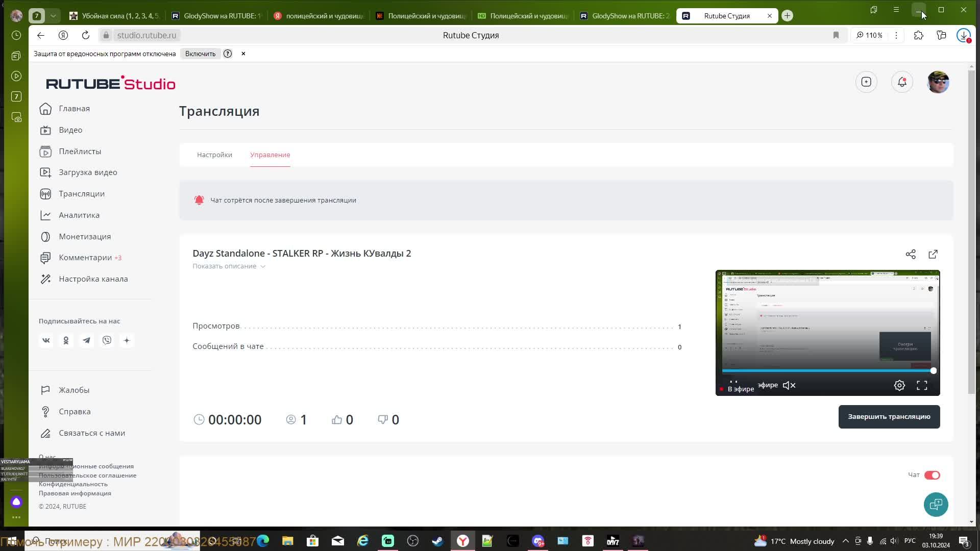The height and width of the screenshot is (551, 980).
Task: Reload the page
Action: [x=86, y=35]
